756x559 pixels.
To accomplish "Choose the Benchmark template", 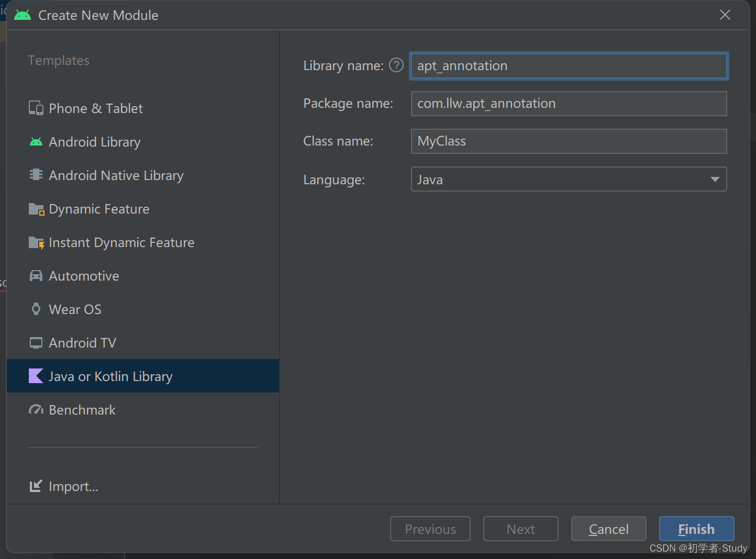I will click(x=143, y=409).
